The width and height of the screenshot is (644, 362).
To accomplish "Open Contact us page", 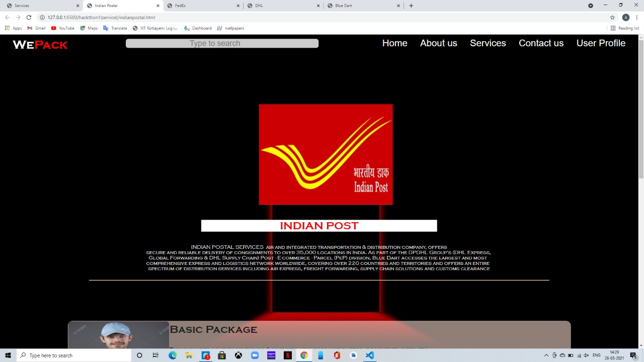I will tap(541, 43).
